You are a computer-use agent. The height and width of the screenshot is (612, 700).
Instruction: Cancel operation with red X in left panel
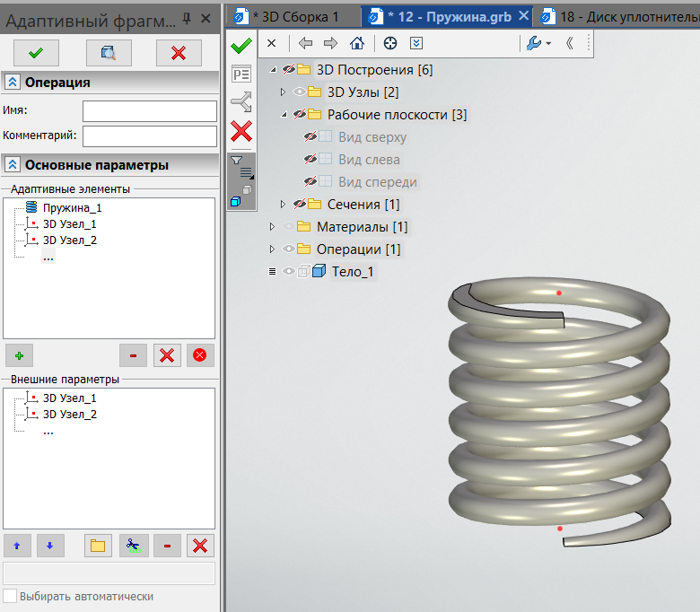click(179, 53)
